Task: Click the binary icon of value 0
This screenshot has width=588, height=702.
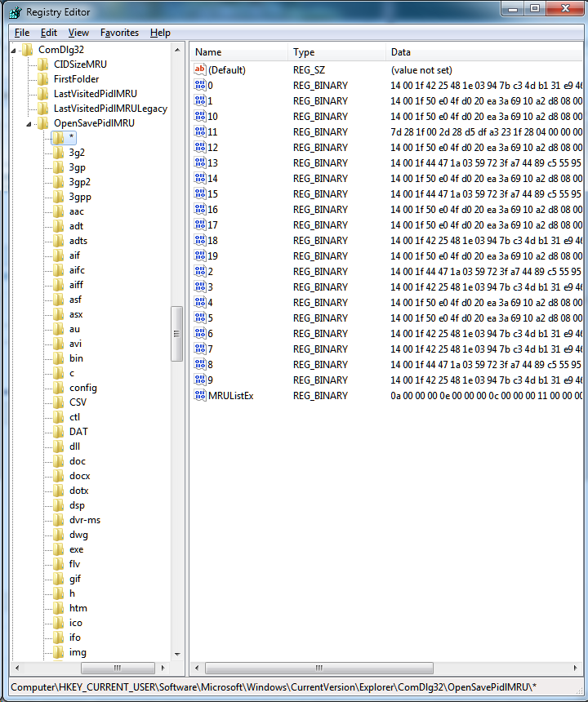Action: [x=200, y=85]
